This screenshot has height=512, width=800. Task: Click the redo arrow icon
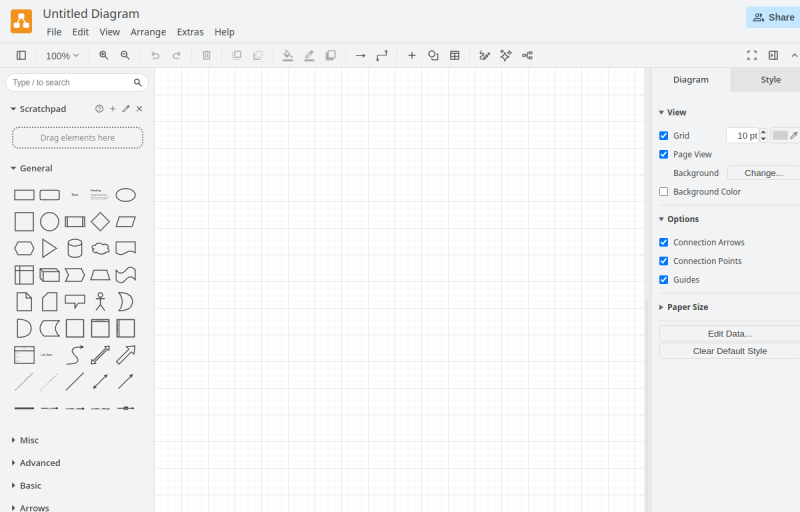coord(177,56)
